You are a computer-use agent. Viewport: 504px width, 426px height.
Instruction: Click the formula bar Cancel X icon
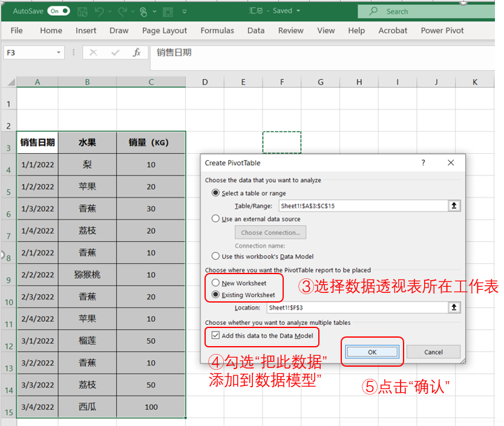(93, 53)
